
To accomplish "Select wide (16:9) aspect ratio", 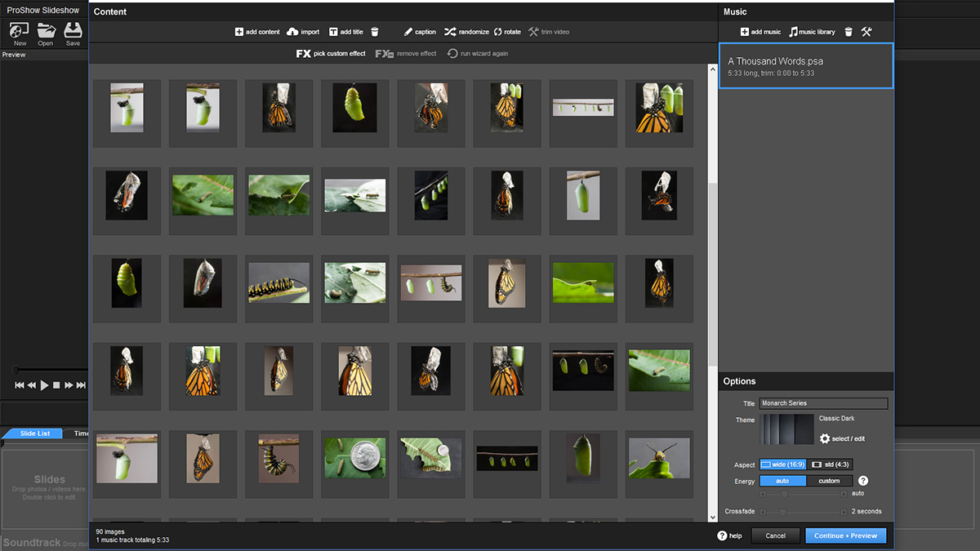I will (783, 464).
